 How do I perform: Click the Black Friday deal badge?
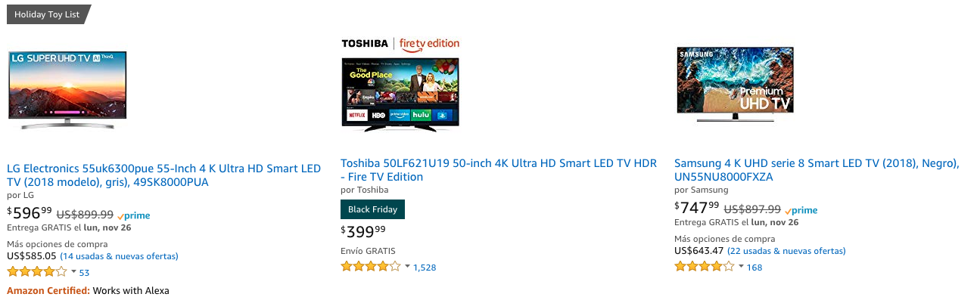coord(373,209)
